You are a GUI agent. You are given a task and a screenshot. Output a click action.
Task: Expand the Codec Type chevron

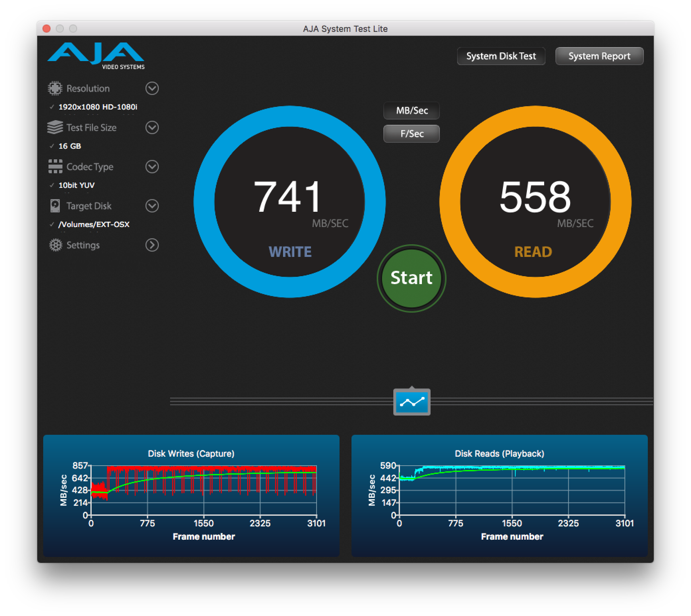click(x=152, y=167)
